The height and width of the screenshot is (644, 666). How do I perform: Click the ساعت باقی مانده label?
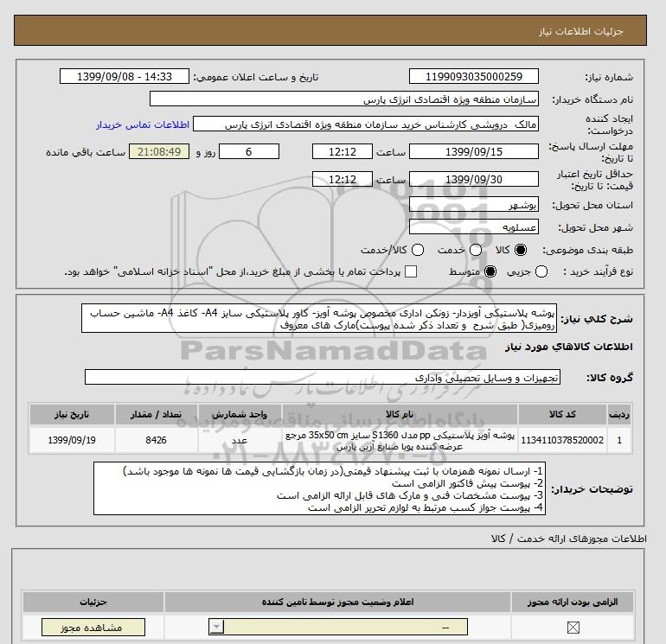(86, 152)
